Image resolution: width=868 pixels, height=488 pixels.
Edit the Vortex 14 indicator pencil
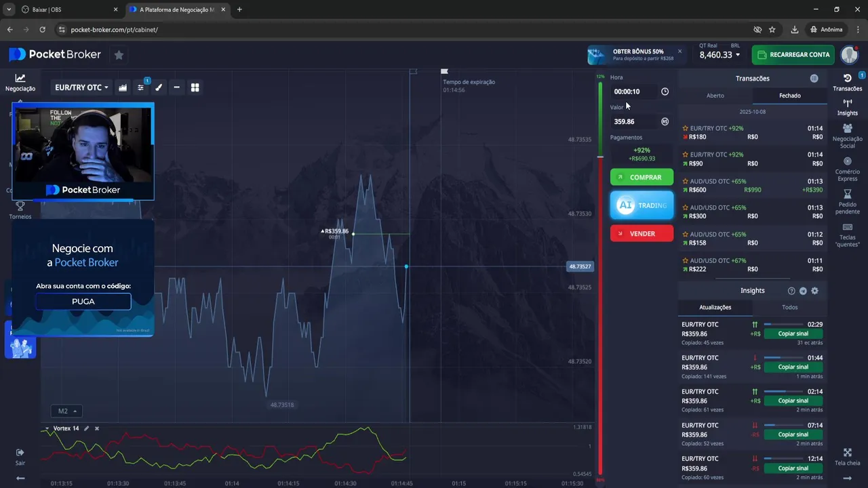tap(86, 428)
